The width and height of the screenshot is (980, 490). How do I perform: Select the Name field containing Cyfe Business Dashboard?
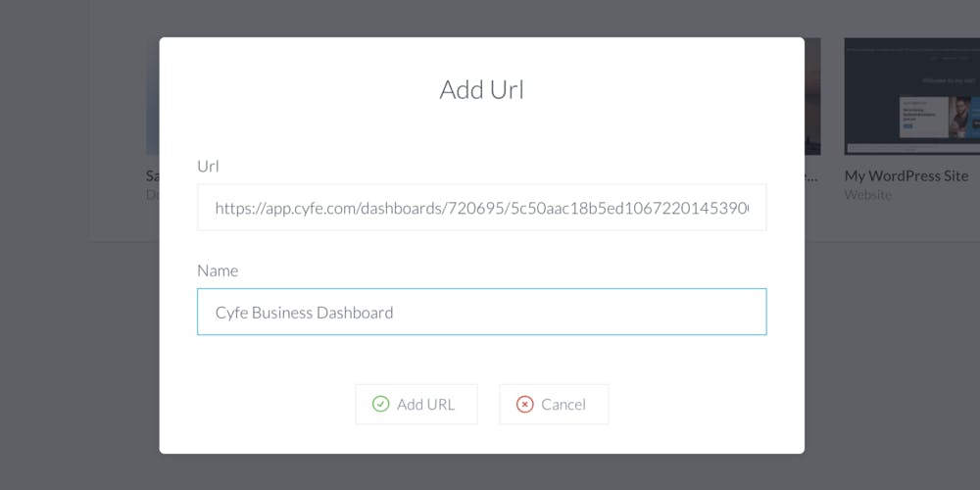[x=481, y=312]
